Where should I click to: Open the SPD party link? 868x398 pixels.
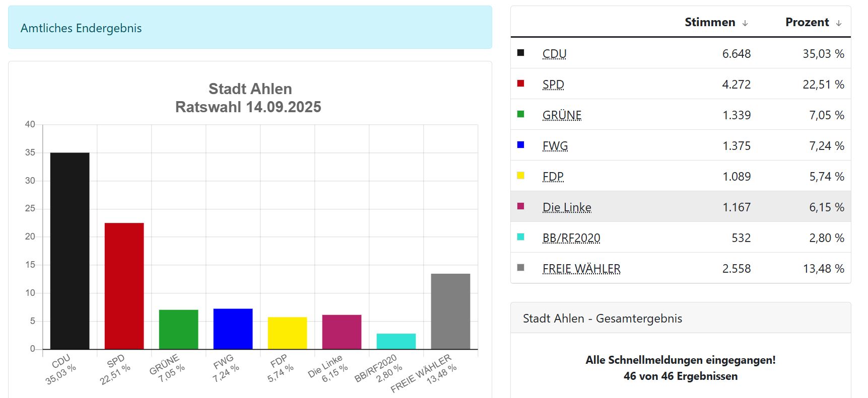553,85
